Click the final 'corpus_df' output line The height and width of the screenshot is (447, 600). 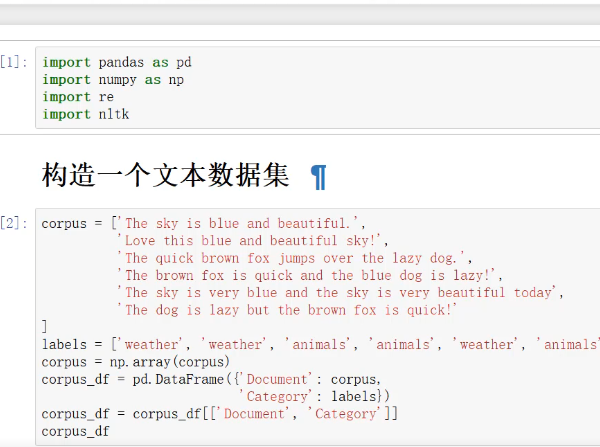pyautogui.click(x=75, y=431)
